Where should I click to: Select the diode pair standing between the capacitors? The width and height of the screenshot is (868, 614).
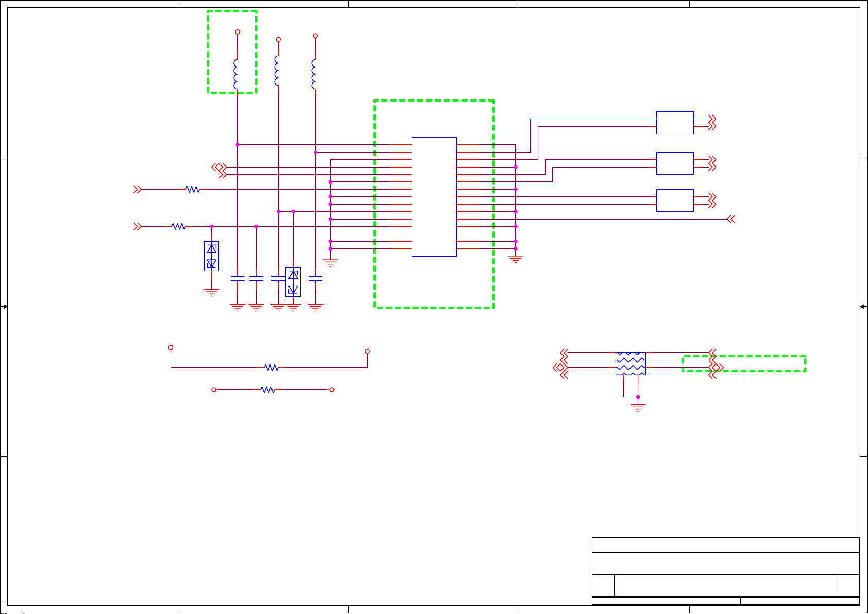[293, 282]
